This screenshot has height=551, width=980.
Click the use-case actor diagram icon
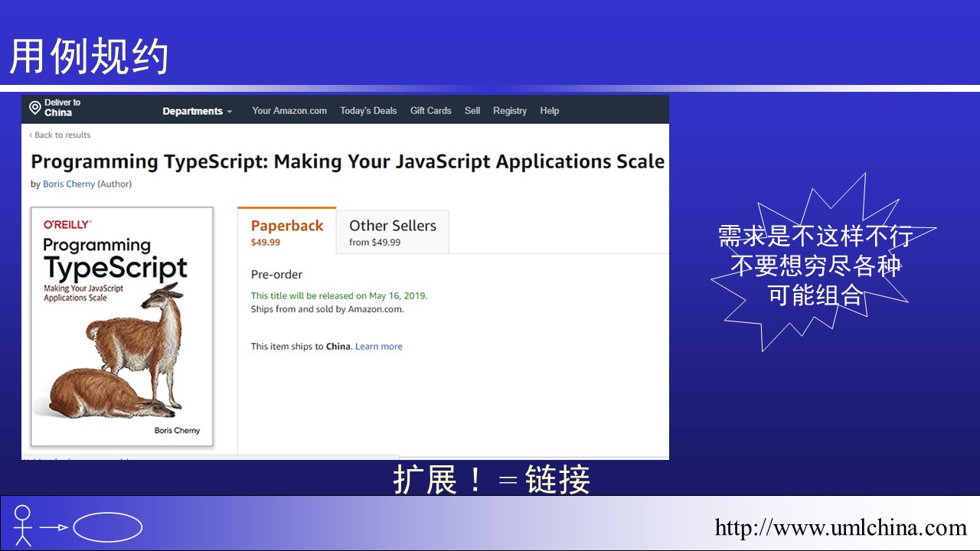click(23, 525)
